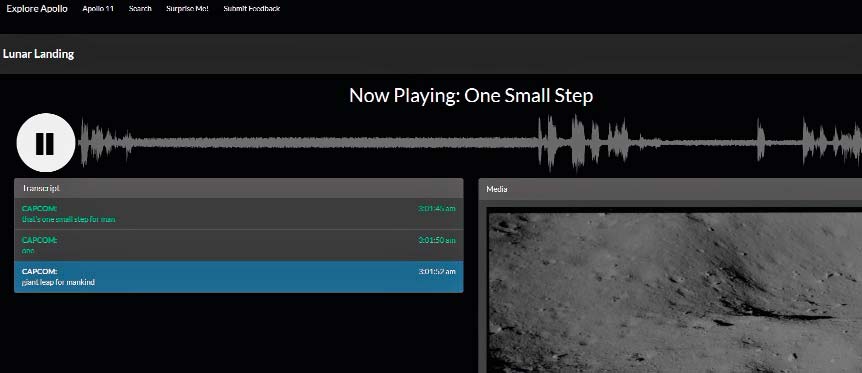Viewport: 862px width, 373px height.
Task: Click the 3:01:50 am timestamp
Action: (436, 240)
